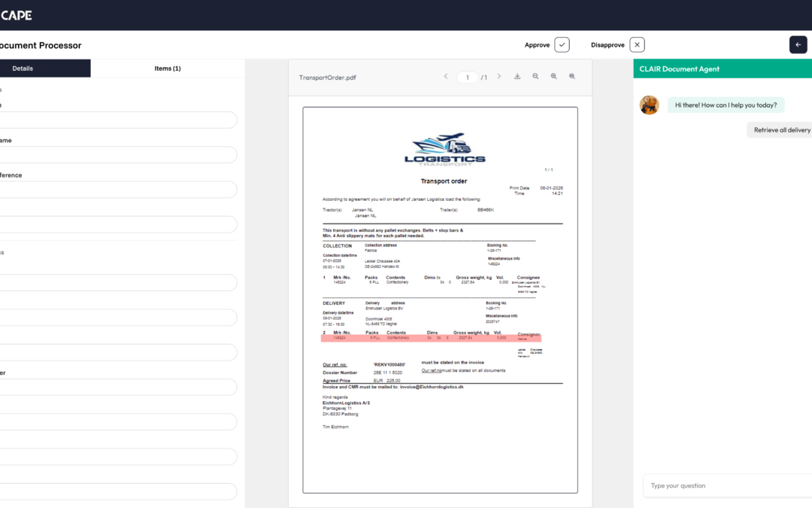Click the 'Dossier Number' line in the PDF

pos(362,373)
